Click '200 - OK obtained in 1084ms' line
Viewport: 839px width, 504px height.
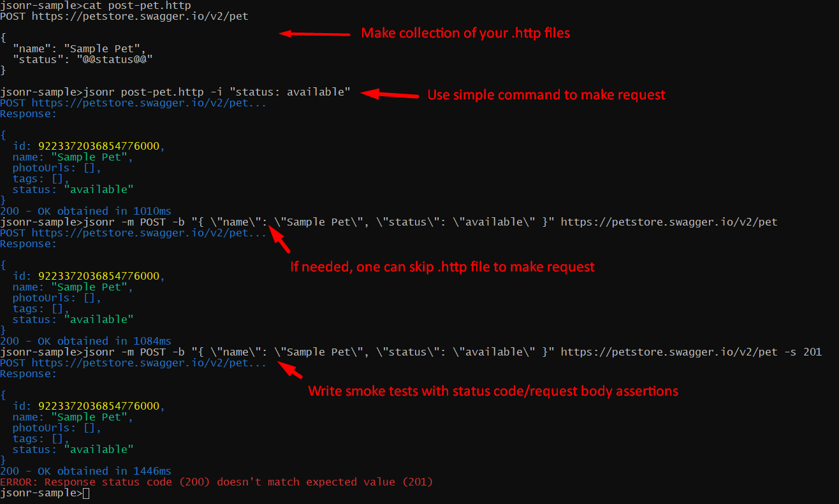pos(86,341)
